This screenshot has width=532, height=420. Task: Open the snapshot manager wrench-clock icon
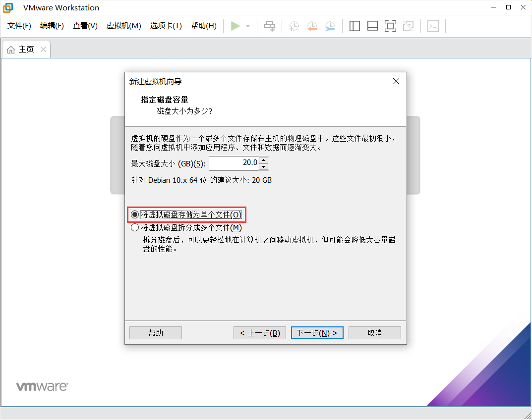[x=330, y=26]
